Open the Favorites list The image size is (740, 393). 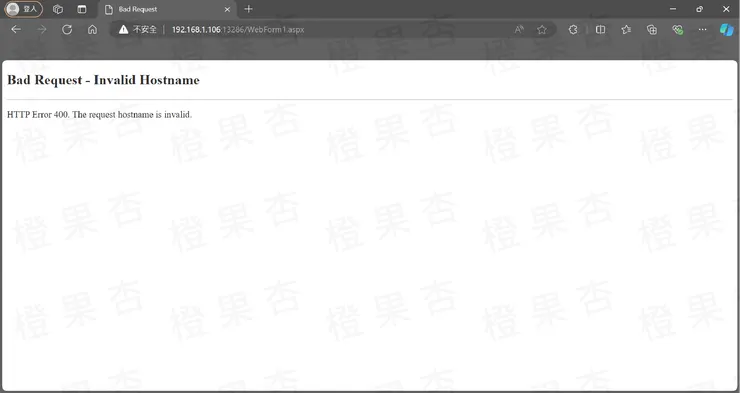pos(626,30)
